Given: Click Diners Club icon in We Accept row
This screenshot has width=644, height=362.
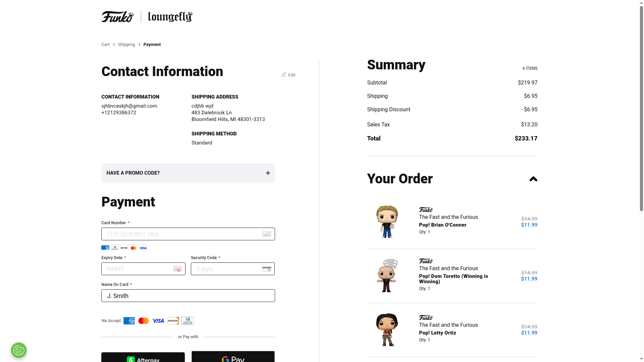Looking at the screenshot, I should pyautogui.click(x=187, y=321).
